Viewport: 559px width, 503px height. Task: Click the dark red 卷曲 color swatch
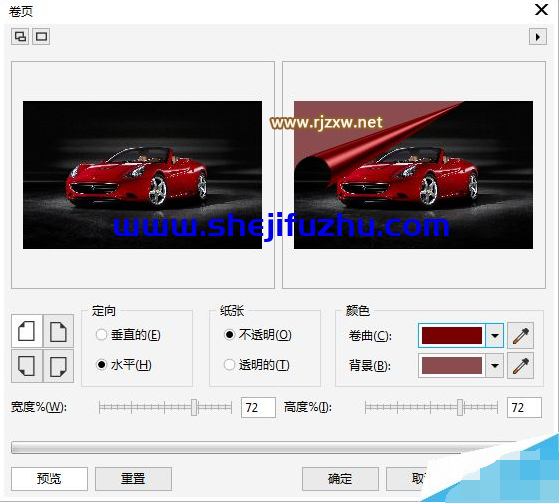452,335
